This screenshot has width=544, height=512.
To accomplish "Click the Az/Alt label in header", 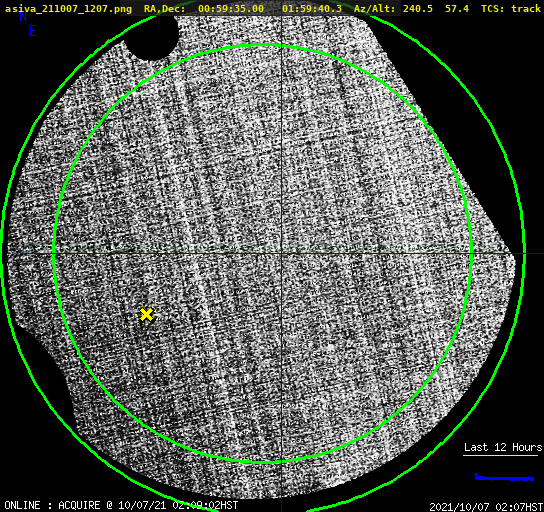I will pos(375,9).
